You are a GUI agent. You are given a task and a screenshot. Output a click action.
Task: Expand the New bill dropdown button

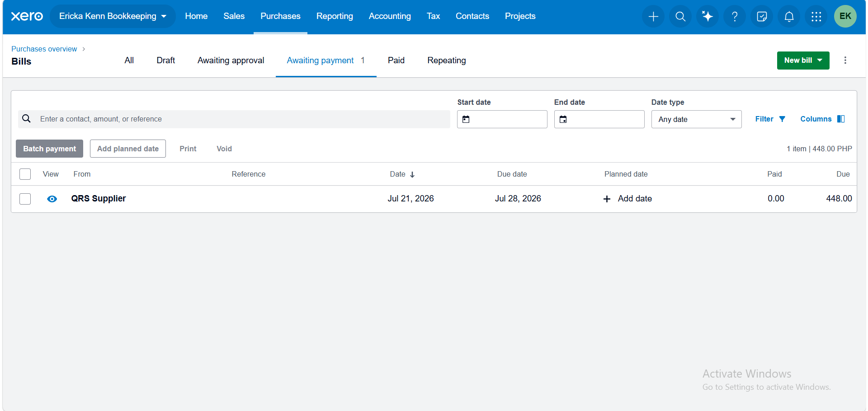803,61
